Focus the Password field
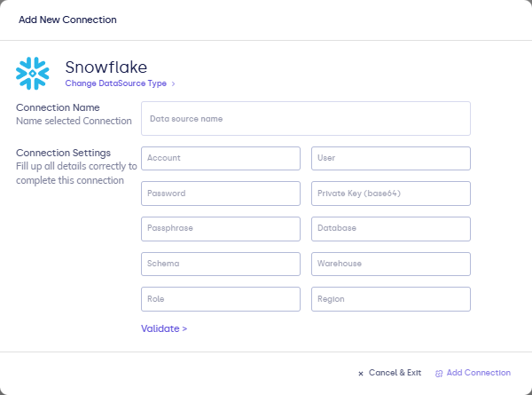This screenshot has width=532, height=395. [221, 194]
